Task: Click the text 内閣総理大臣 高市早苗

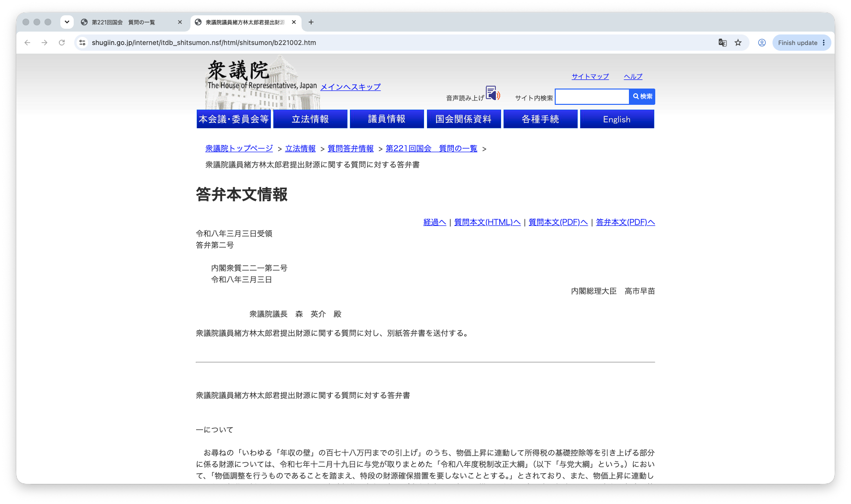Action: click(x=613, y=291)
